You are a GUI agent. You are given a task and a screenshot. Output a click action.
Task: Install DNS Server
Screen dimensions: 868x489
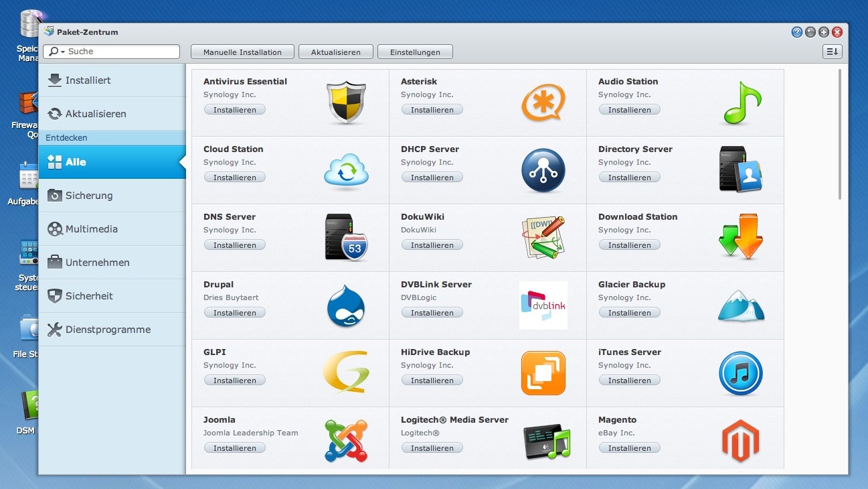[x=235, y=245]
